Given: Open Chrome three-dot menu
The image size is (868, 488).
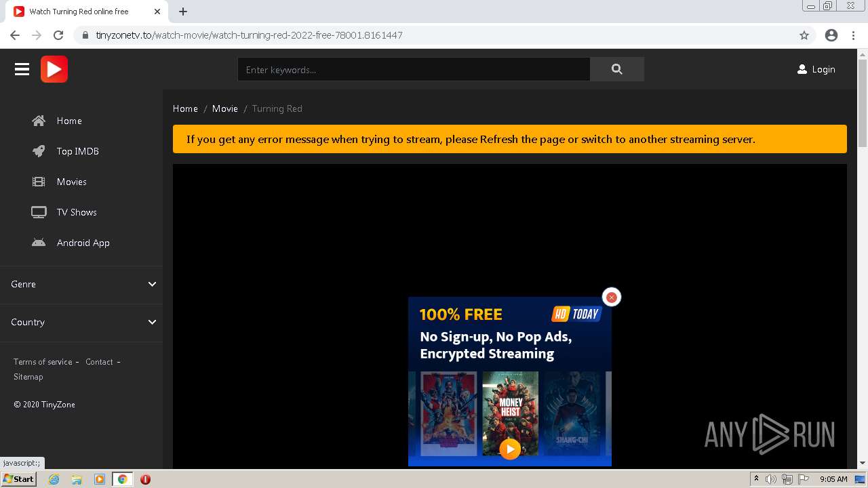Looking at the screenshot, I should point(853,35).
